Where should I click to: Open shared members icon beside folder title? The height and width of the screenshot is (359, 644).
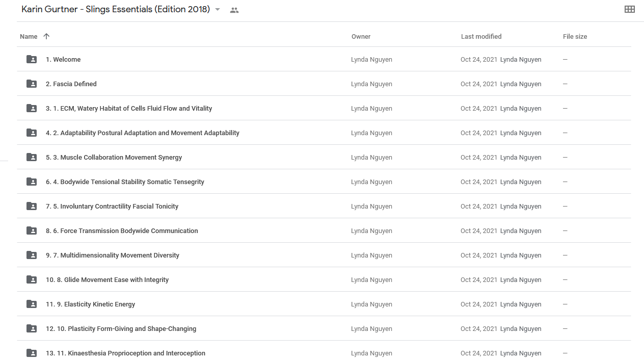point(234,10)
